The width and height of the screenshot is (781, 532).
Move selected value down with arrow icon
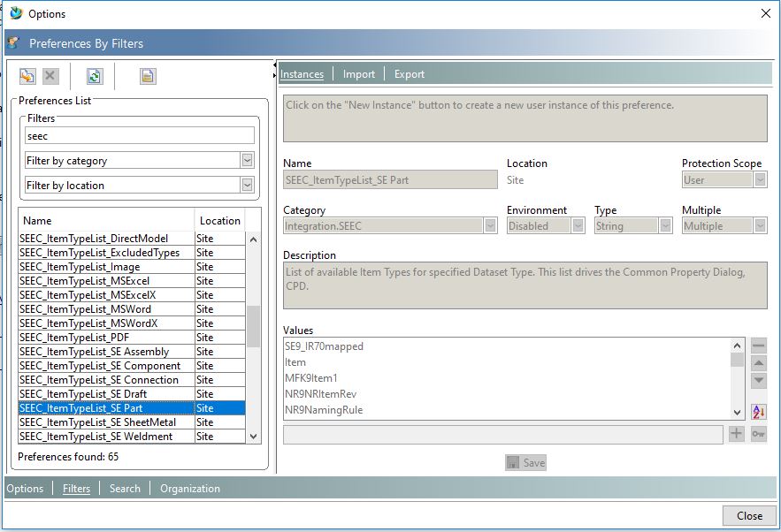758,380
